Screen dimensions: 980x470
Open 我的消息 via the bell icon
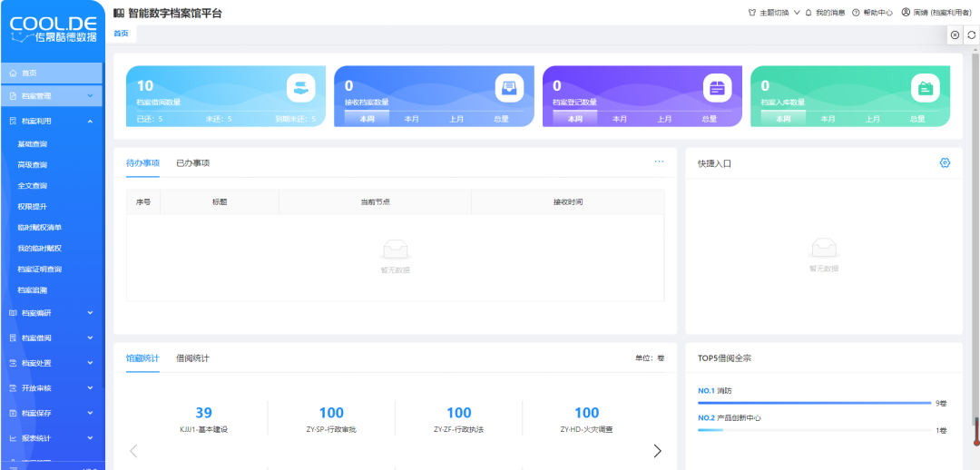point(808,13)
